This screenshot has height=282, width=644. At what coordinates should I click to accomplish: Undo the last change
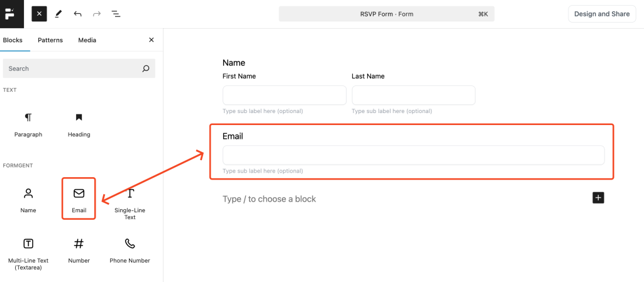pyautogui.click(x=77, y=14)
